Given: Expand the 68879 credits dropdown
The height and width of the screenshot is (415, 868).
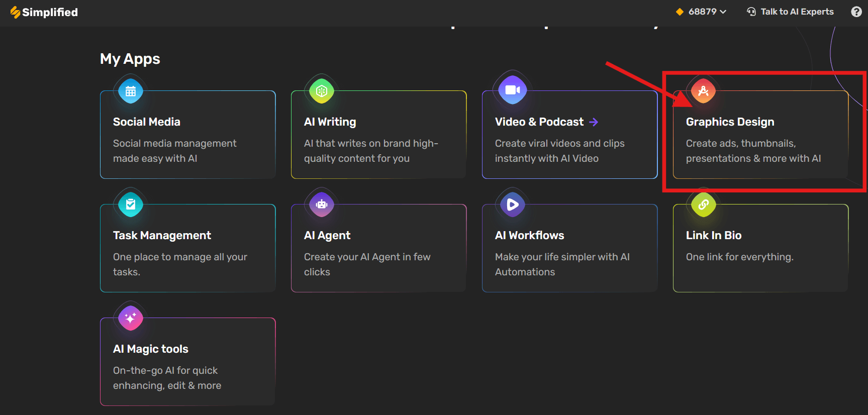Looking at the screenshot, I should 708,12.
